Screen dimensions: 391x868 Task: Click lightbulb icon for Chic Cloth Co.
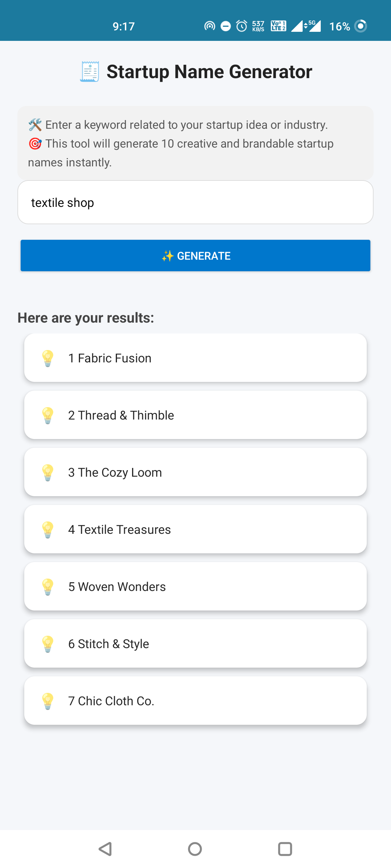(x=48, y=701)
